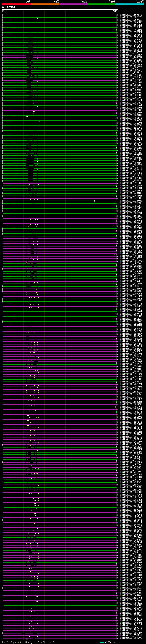Select label UniRef100_B8AS72
The image size is (146, 644).
pyautogui.click(x=131, y=254)
